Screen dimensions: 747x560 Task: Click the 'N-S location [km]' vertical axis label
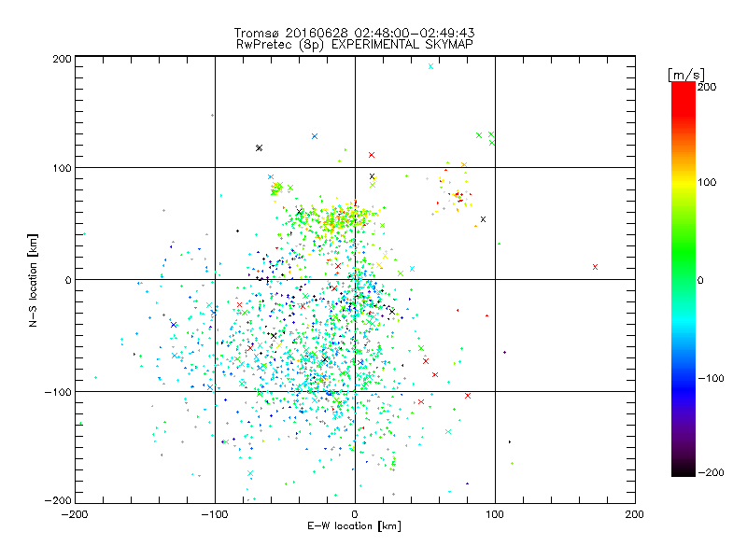point(33,280)
